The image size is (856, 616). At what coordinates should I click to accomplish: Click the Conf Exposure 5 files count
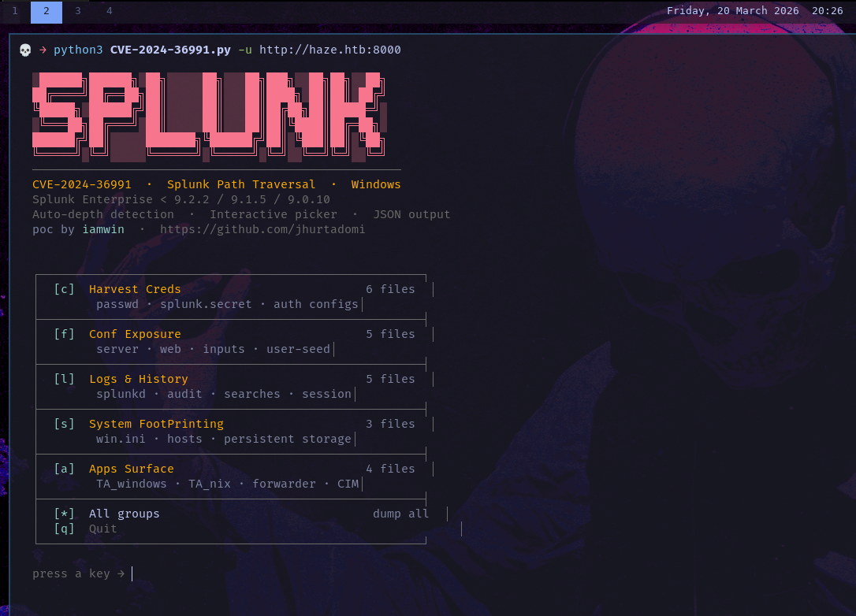tap(390, 334)
